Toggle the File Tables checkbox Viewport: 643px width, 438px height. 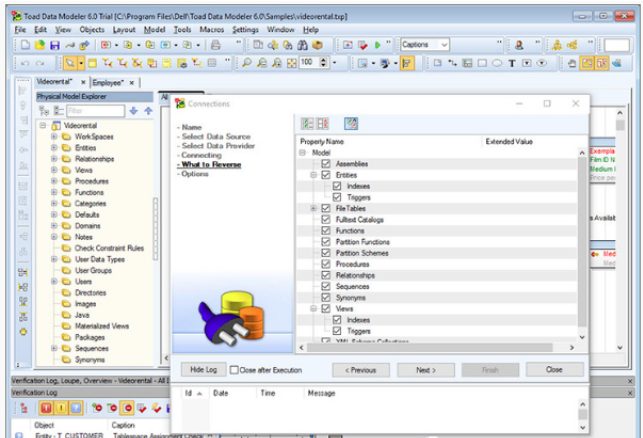pyautogui.click(x=326, y=208)
